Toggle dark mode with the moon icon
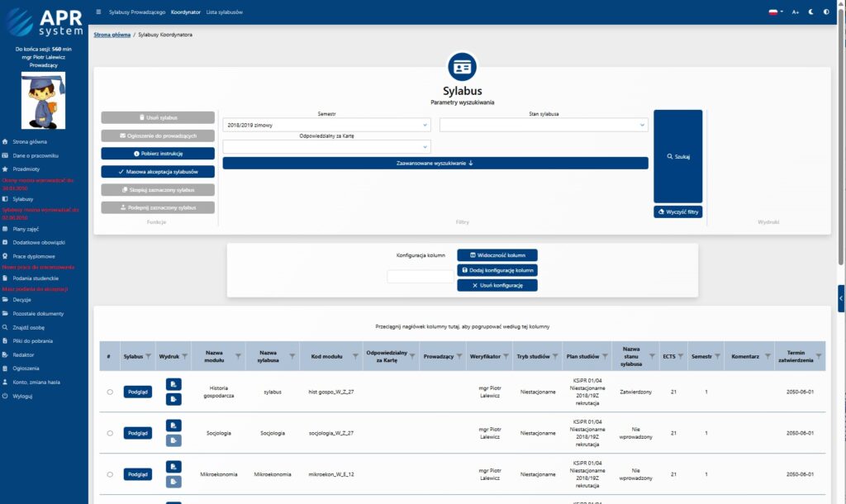 (x=810, y=12)
